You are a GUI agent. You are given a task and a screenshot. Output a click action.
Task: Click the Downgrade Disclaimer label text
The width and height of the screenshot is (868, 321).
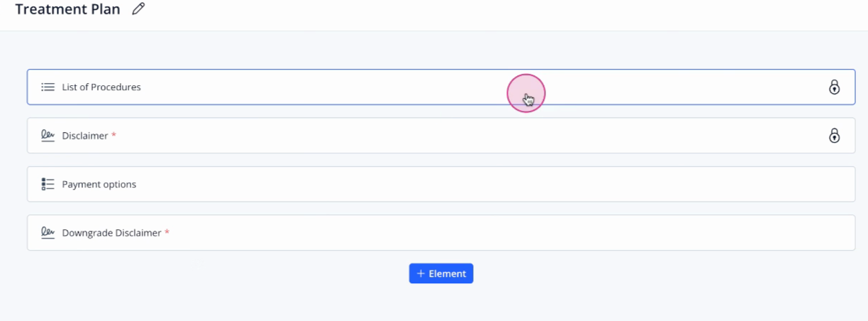[112, 232]
